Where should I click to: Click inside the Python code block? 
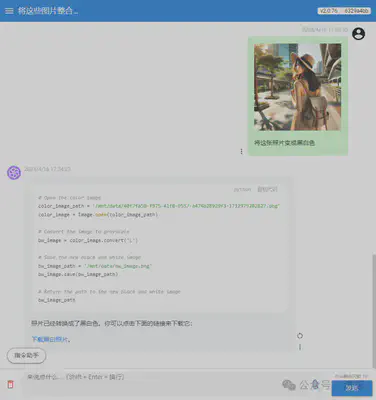click(x=159, y=248)
